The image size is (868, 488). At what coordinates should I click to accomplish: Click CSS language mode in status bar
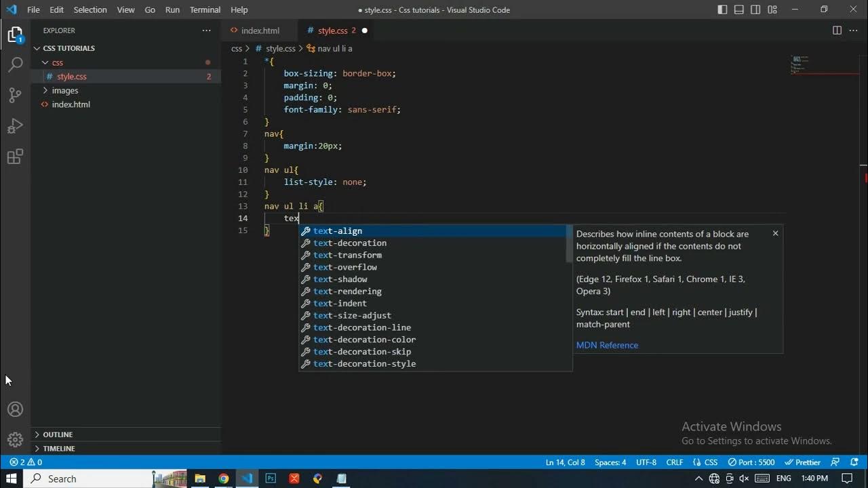[x=705, y=462]
